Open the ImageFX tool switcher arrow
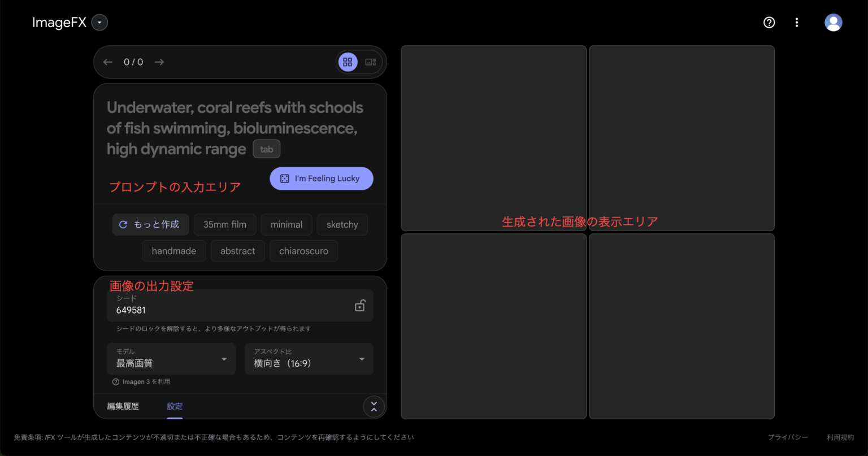The width and height of the screenshot is (868, 456). click(x=99, y=23)
